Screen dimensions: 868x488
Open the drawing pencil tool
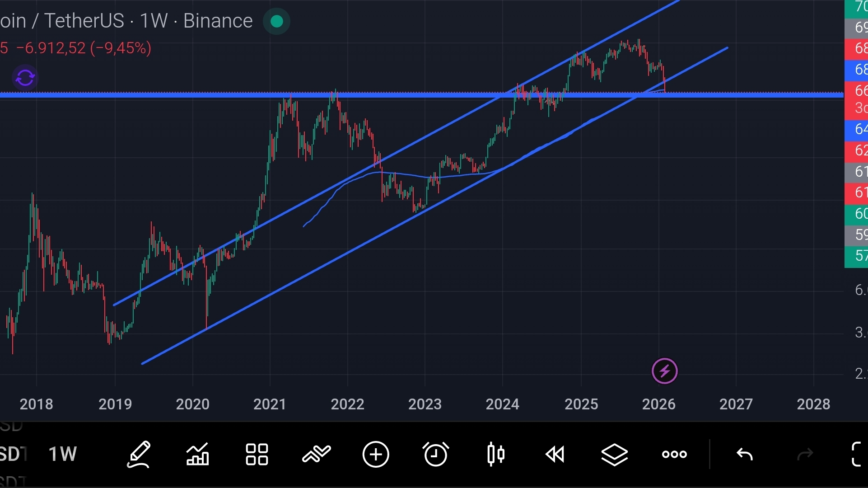point(139,454)
